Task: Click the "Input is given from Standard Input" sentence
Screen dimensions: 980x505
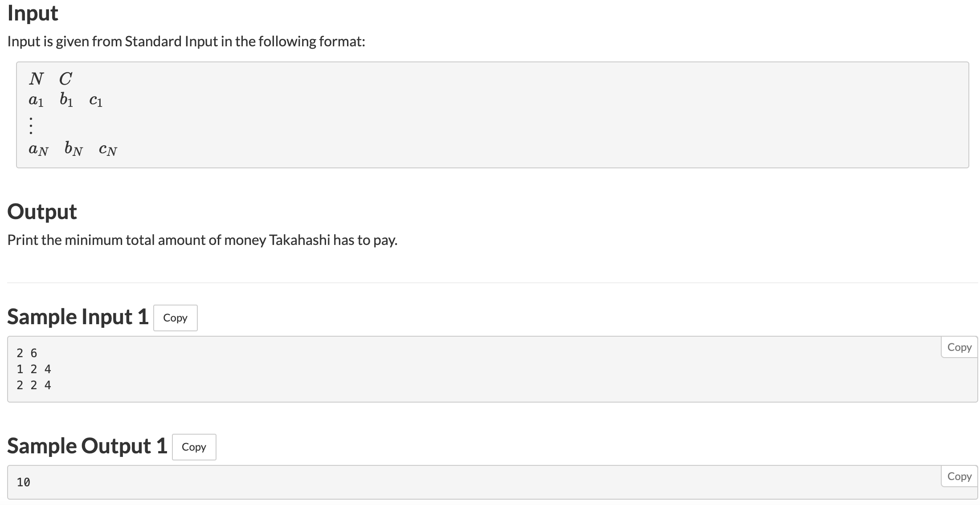Action: click(x=186, y=41)
